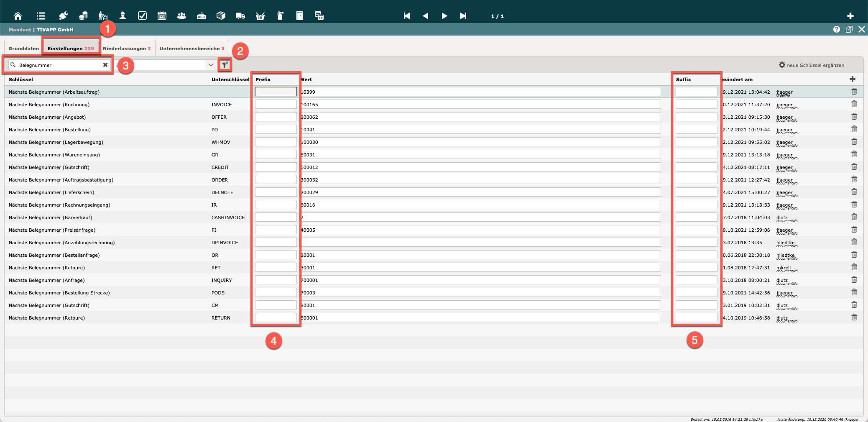
Task: Delete the OFFER row via trash icon
Action: 854,116
